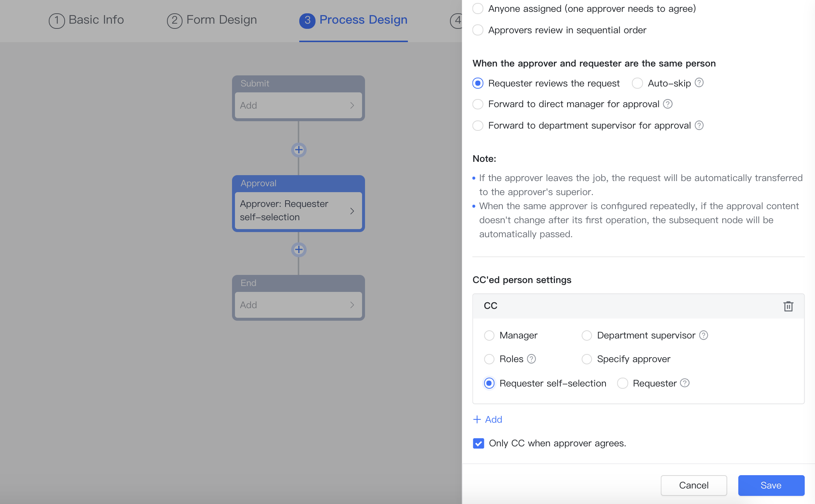The width and height of the screenshot is (815, 504).
Task: Open help for Forward to department supervisor option
Action: (699, 125)
